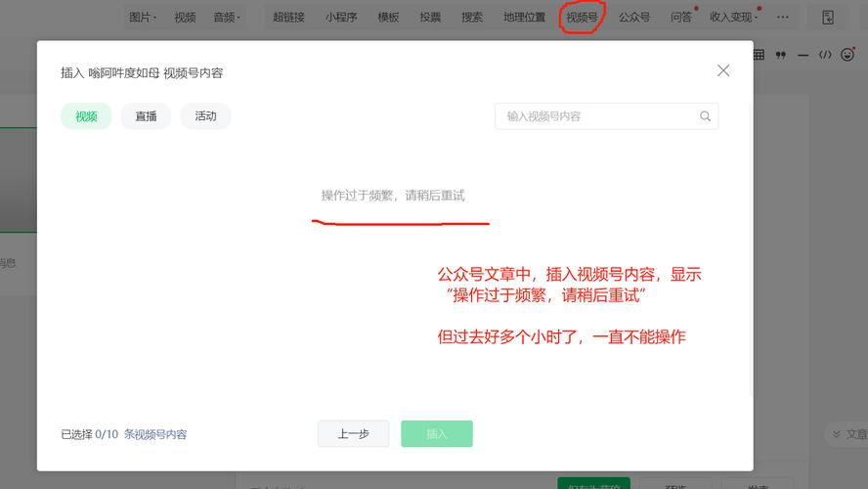
Task: Insert 地理位置 from the toolbar
Action: (x=524, y=18)
